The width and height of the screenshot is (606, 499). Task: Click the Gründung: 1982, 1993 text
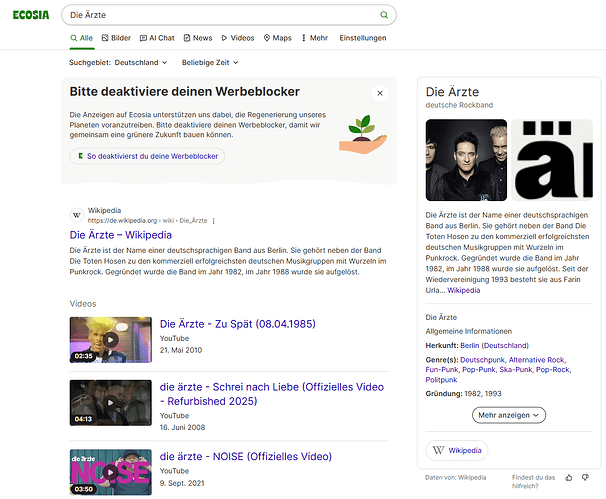[463, 393]
